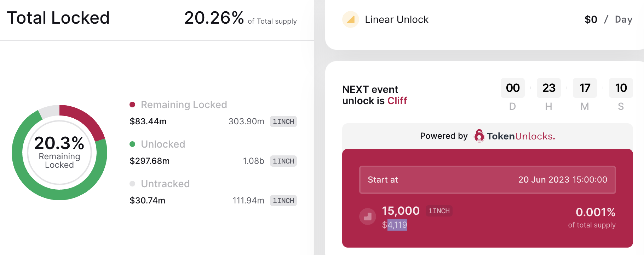
Task: Open the TokenUnlocks link
Action: pyautogui.click(x=521, y=136)
